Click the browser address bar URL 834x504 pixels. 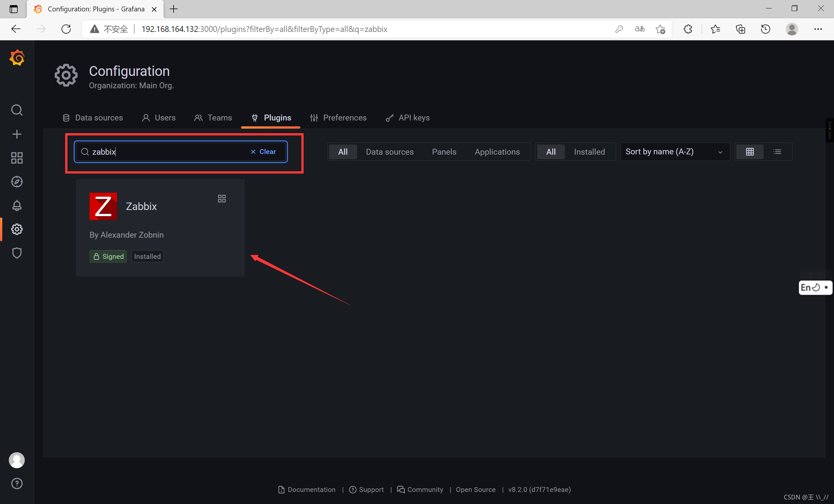click(264, 29)
